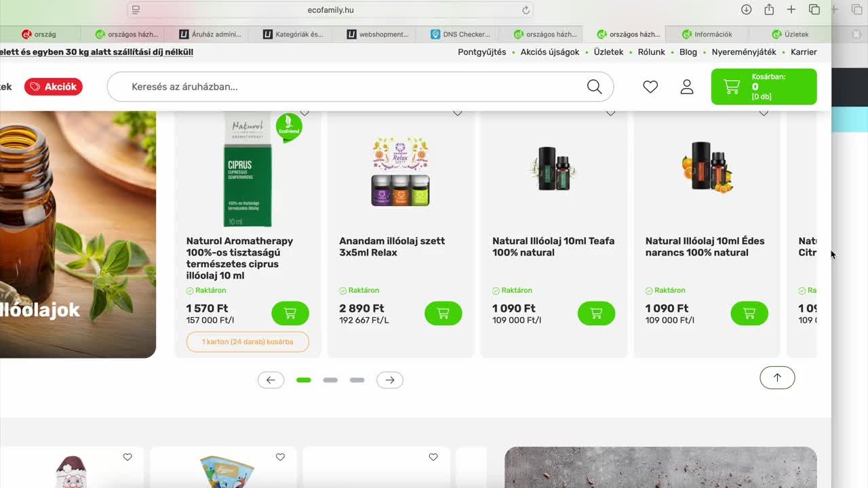Click the search magnifier icon
The image size is (868, 488).
point(594,87)
